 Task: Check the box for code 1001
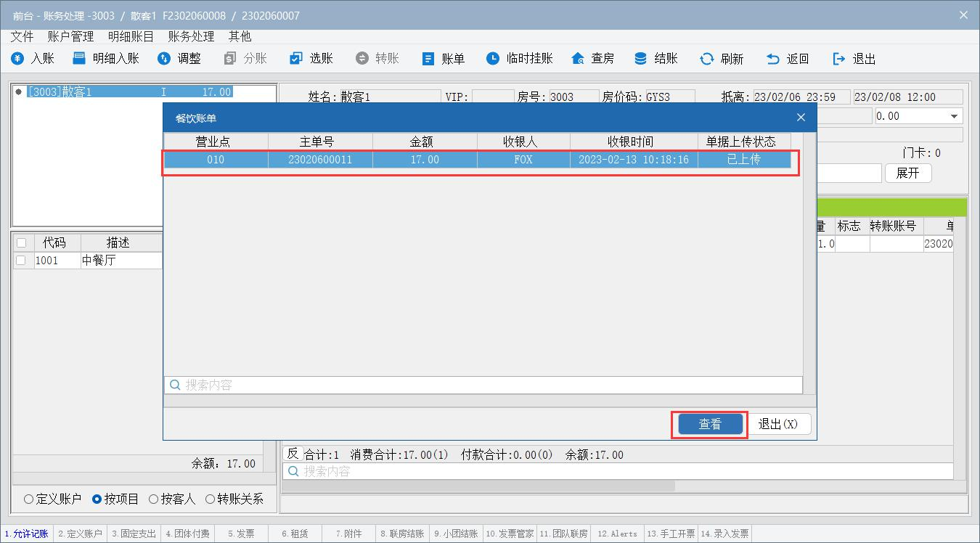(x=21, y=260)
